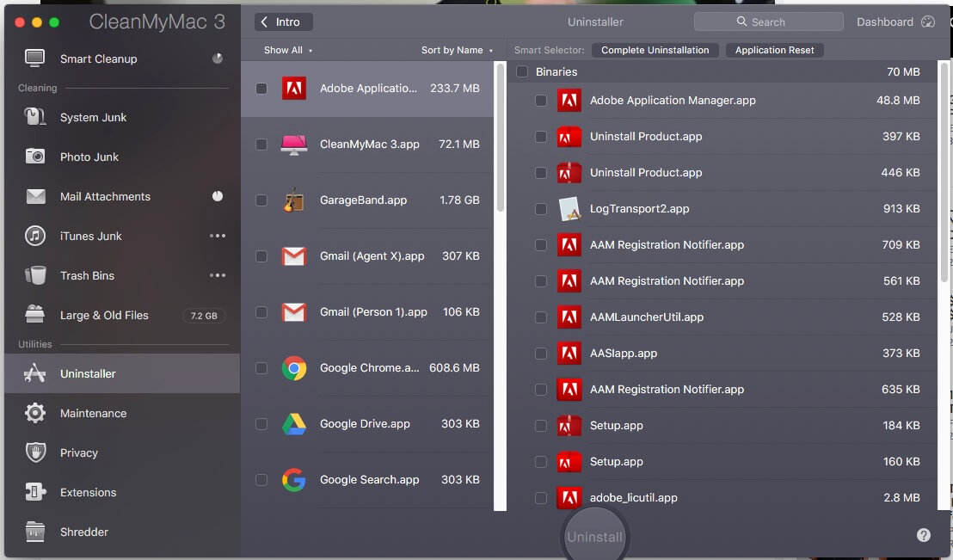
Task: Click the Adobe Application Manager list icon
Action: [293, 88]
